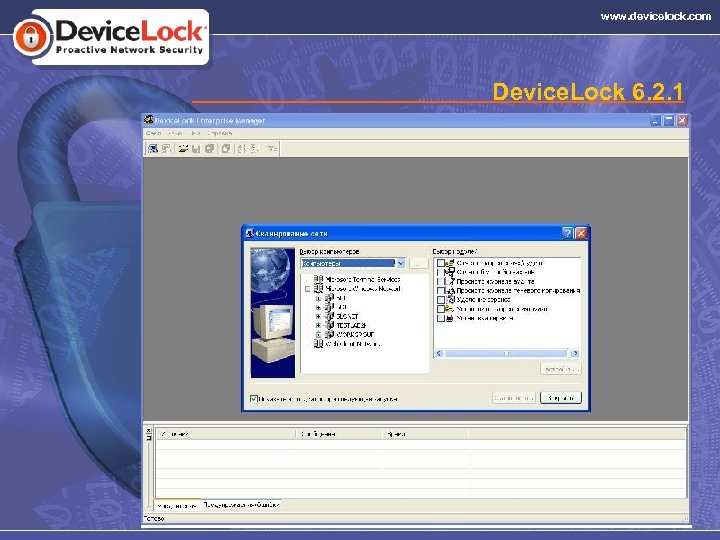Open the Справка menu
Image resolution: width=720 pixels, height=540 pixels.
point(219,133)
